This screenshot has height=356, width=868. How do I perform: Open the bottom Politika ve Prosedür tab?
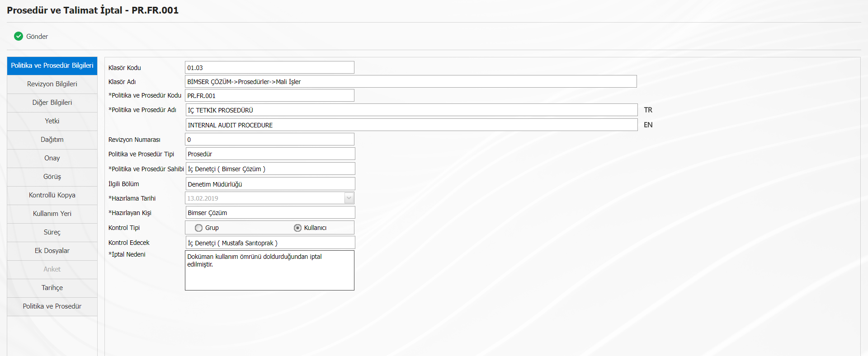tap(52, 306)
